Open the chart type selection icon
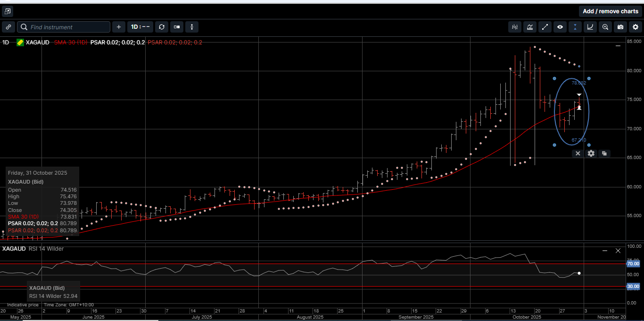Viewport: 644px width, 321px height. coord(530,27)
